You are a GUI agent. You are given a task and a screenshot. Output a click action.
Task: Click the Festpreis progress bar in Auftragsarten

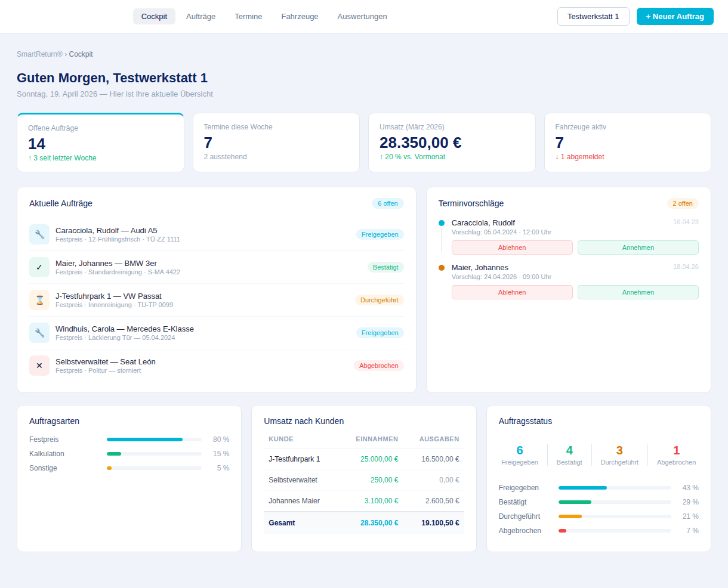154,440
